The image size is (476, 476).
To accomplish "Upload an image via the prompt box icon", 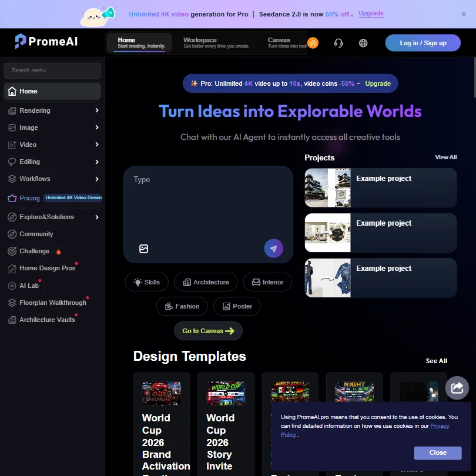I will click(x=143, y=249).
